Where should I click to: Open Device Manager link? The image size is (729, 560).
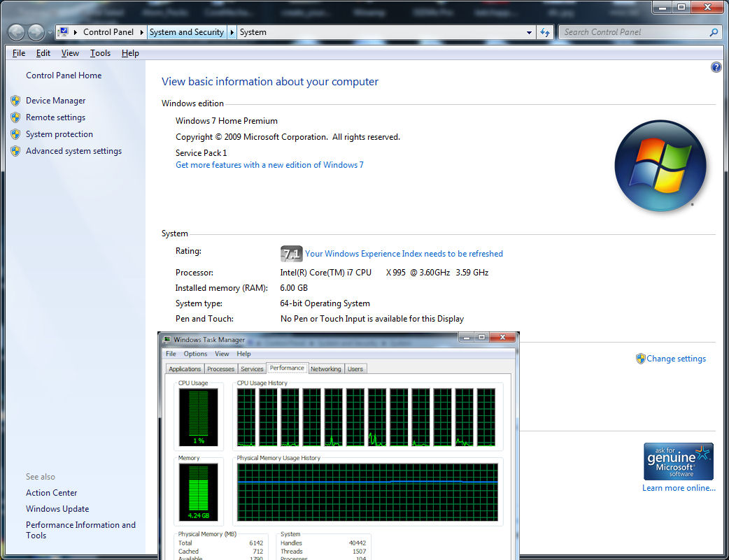pos(56,101)
